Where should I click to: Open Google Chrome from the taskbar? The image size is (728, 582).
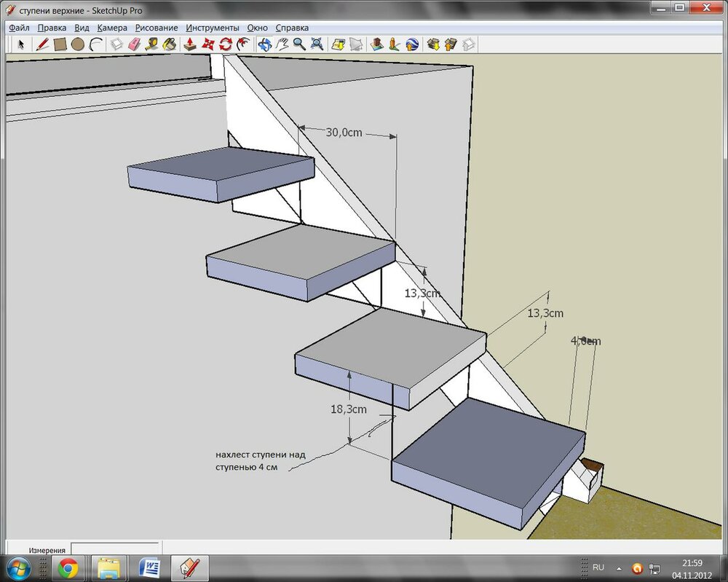tap(68, 567)
